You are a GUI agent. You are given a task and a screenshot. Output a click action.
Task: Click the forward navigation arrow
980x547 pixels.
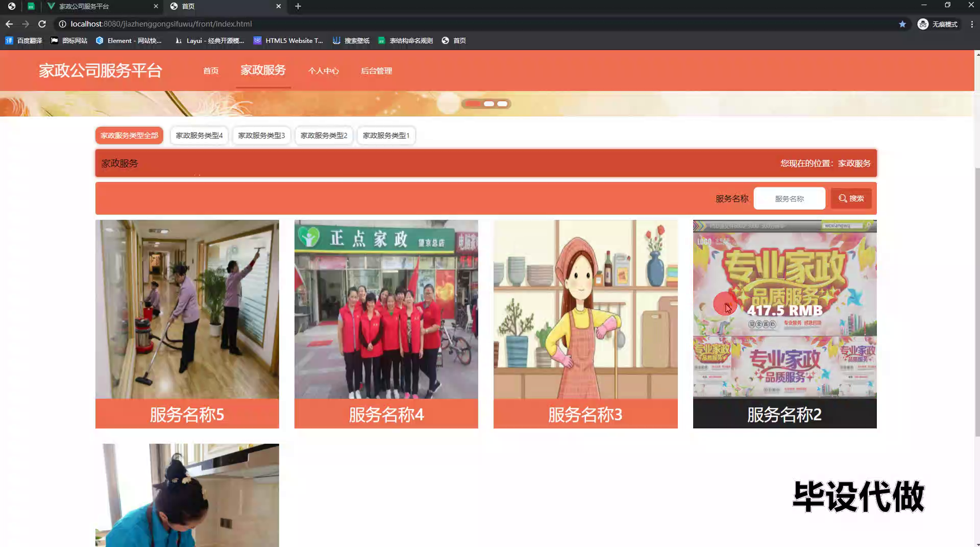coord(26,24)
